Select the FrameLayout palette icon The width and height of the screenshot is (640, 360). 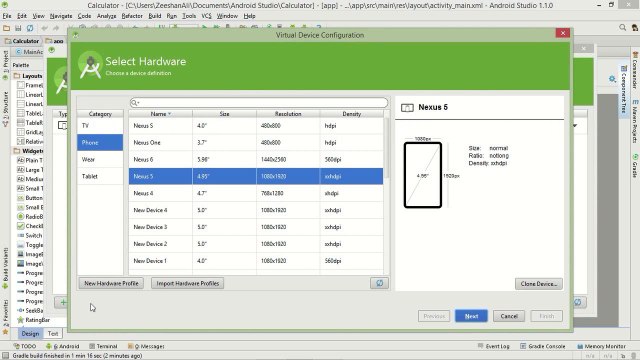point(20,85)
